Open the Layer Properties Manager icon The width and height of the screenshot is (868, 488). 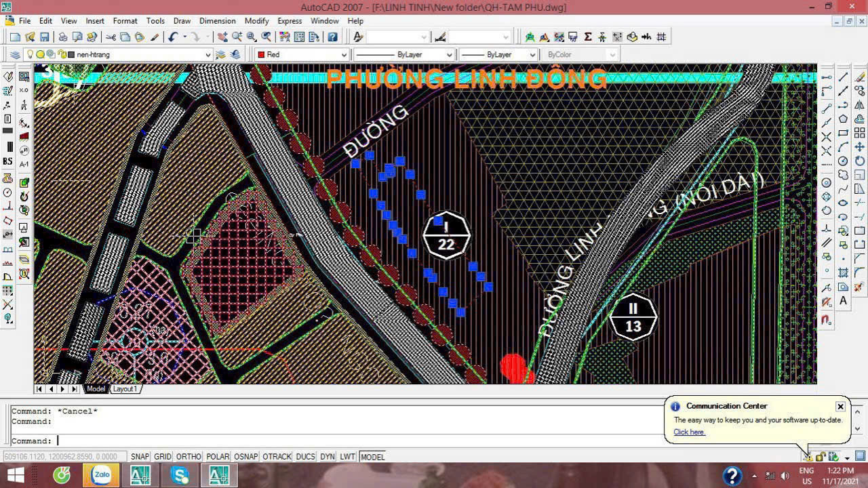[15, 54]
